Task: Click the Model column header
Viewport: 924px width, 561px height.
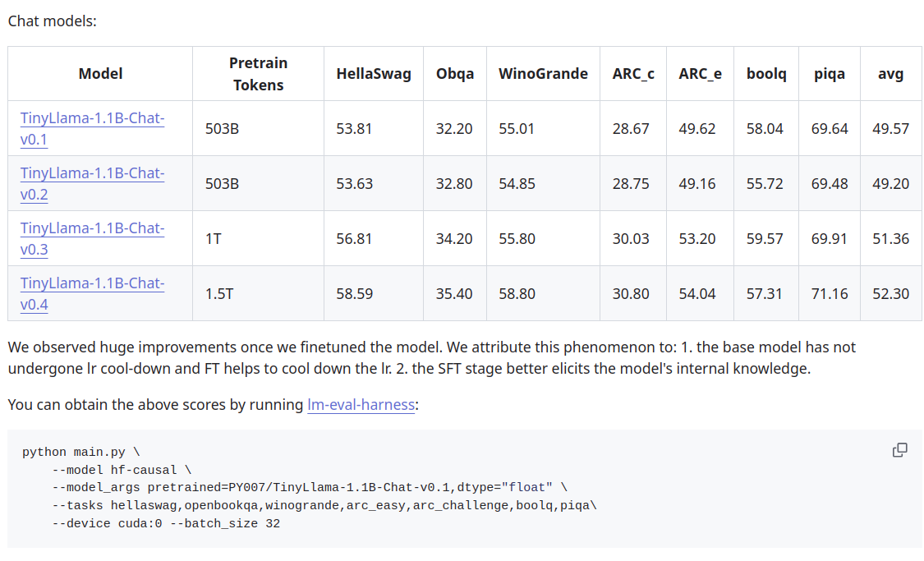Action: pyautogui.click(x=100, y=74)
